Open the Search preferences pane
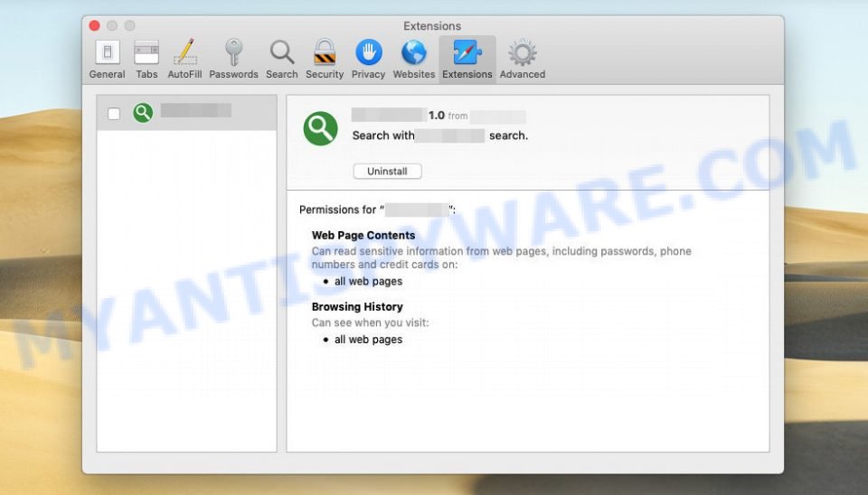This screenshot has height=495, width=868. click(282, 60)
